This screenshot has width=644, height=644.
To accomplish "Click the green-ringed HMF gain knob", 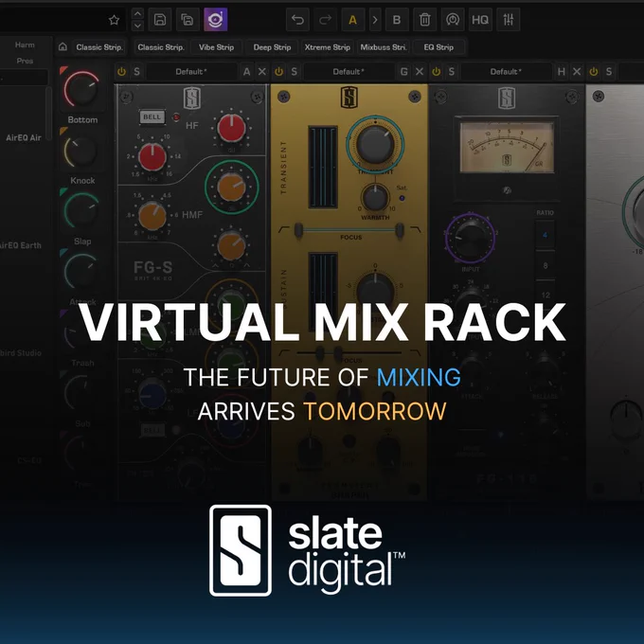I will (x=232, y=187).
